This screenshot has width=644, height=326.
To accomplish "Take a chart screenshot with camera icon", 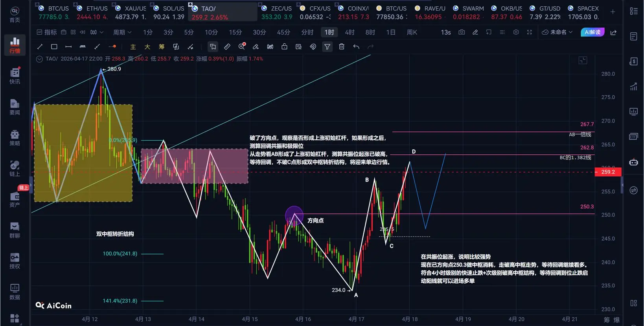I will click(x=462, y=32).
